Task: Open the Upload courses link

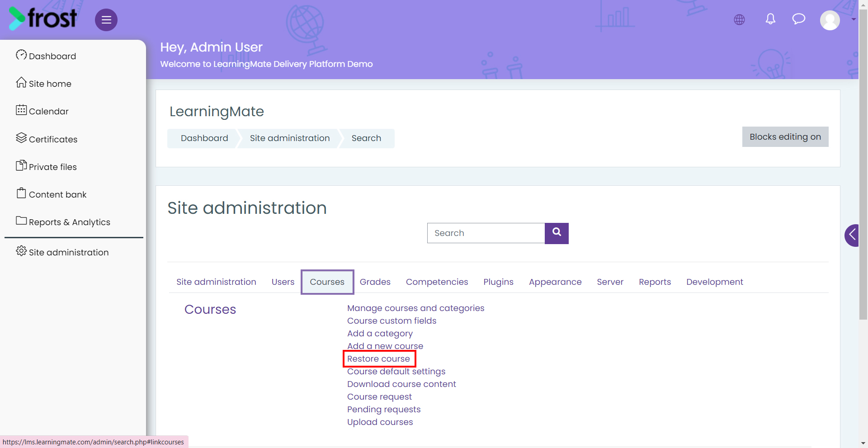Action: 380,422
